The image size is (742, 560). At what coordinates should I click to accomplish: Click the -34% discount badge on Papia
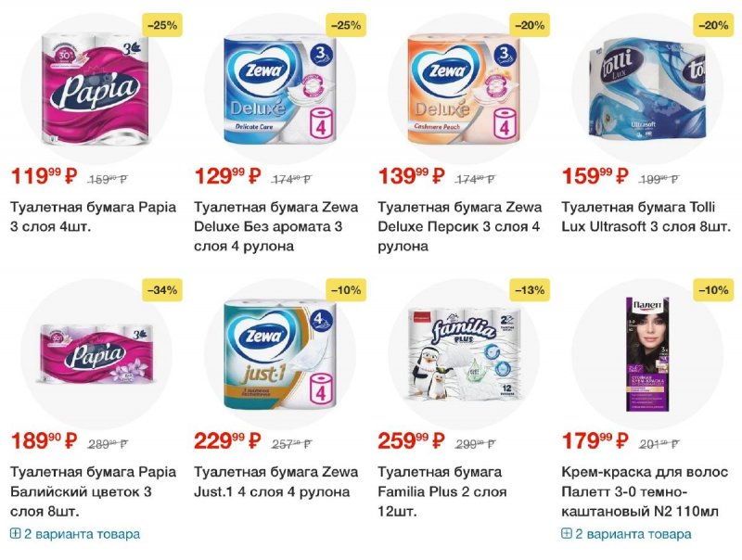tap(162, 290)
